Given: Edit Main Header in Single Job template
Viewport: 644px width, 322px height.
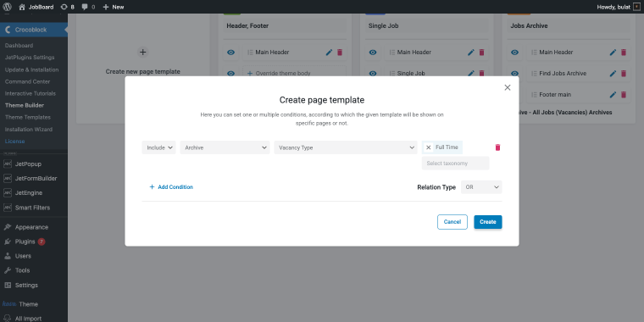Looking at the screenshot, I should tap(471, 53).
